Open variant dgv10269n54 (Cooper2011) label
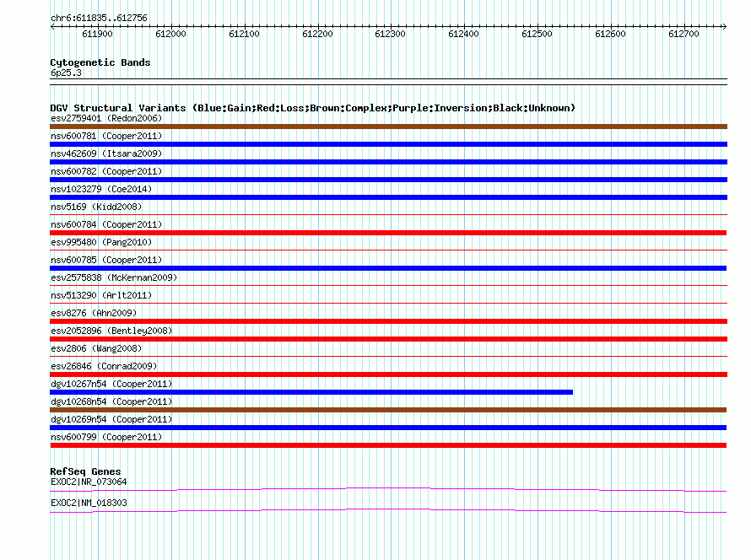Viewport: 751px width, 560px height. (x=111, y=419)
